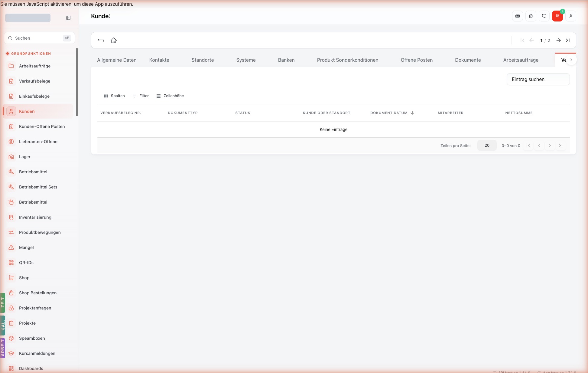588x373 pixels.
Task: Open Kunden-Offene Posten in sidebar
Action: coord(38,126)
